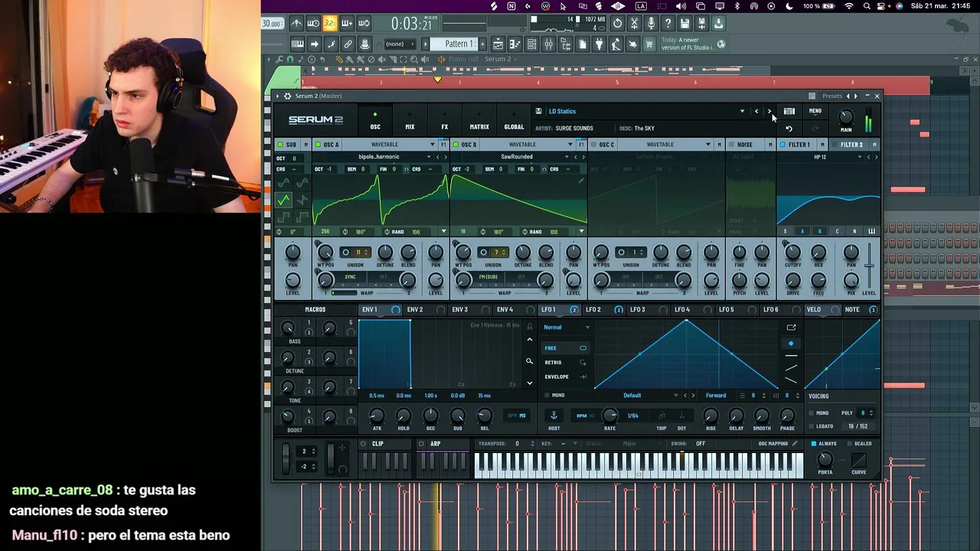980x551 pixels.
Task: Click FL Studio microphone recording icon
Action: (x=651, y=24)
